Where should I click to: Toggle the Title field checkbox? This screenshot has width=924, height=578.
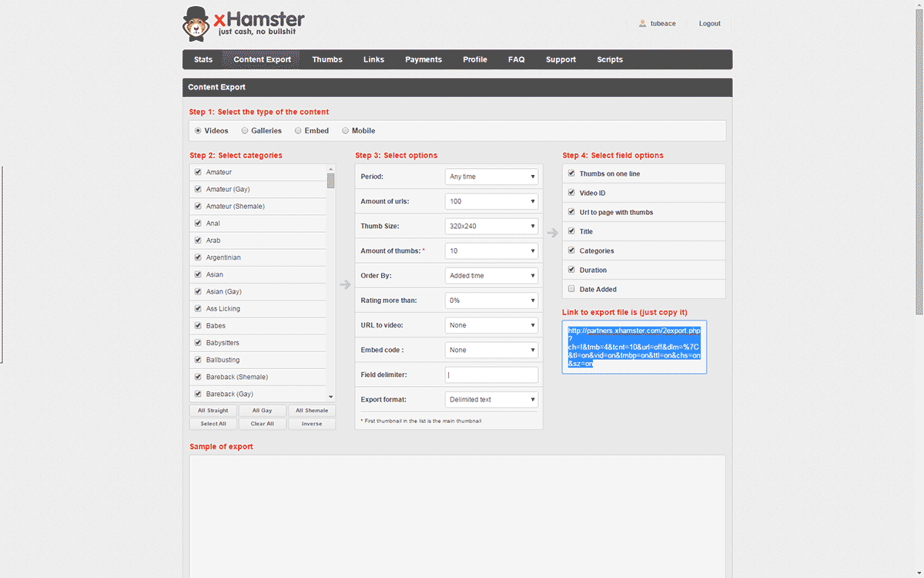[x=571, y=231]
